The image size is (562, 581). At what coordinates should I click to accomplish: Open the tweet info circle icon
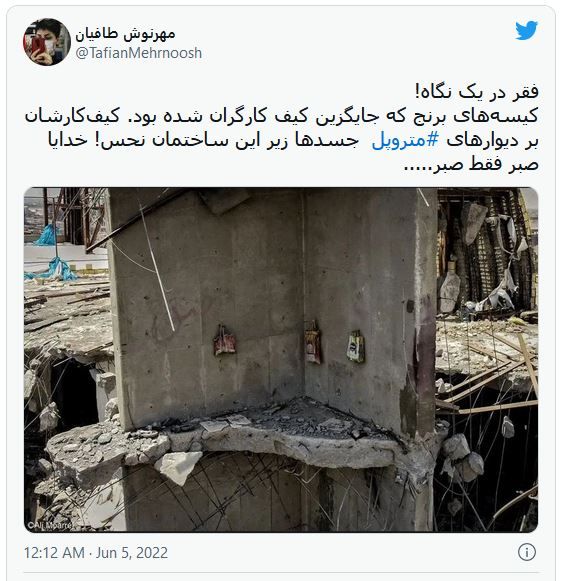[x=526, y=552]
